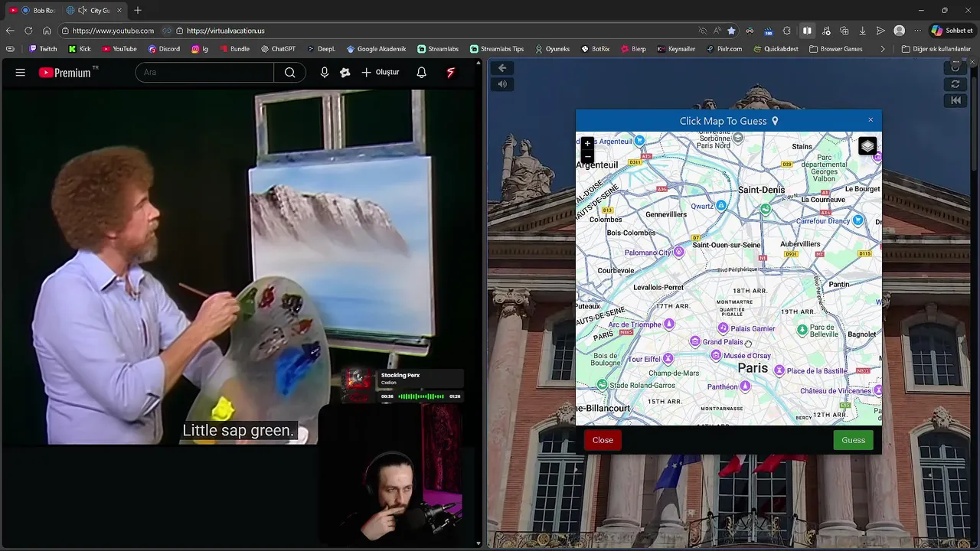Click the Palomano City marker

(678, 252)
